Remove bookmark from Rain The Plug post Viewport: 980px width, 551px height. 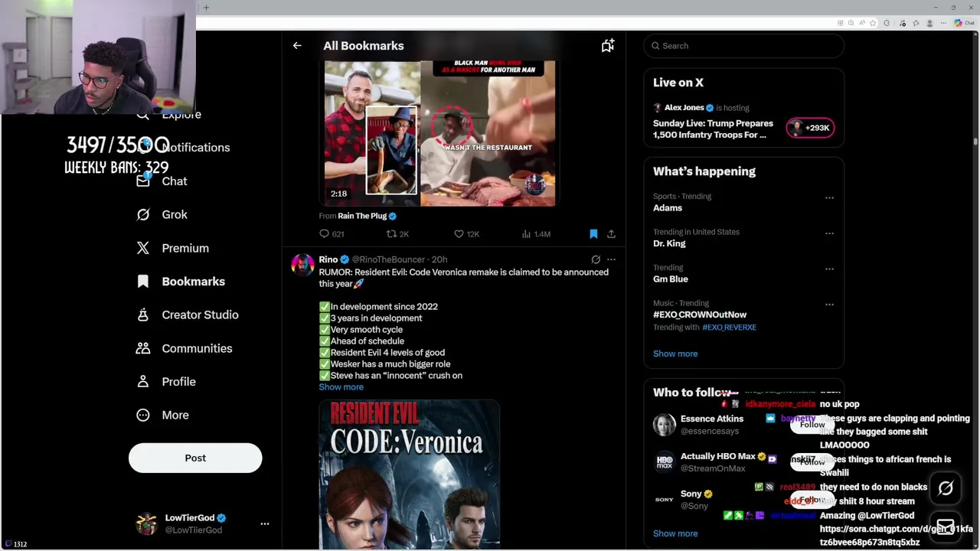tap(593, 234)
